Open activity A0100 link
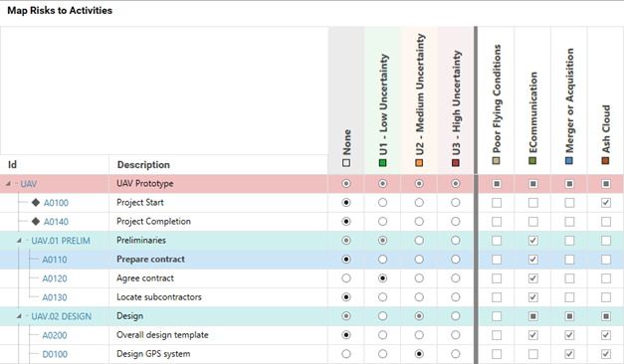The image size is (624, 364). (x=56, y=203)
